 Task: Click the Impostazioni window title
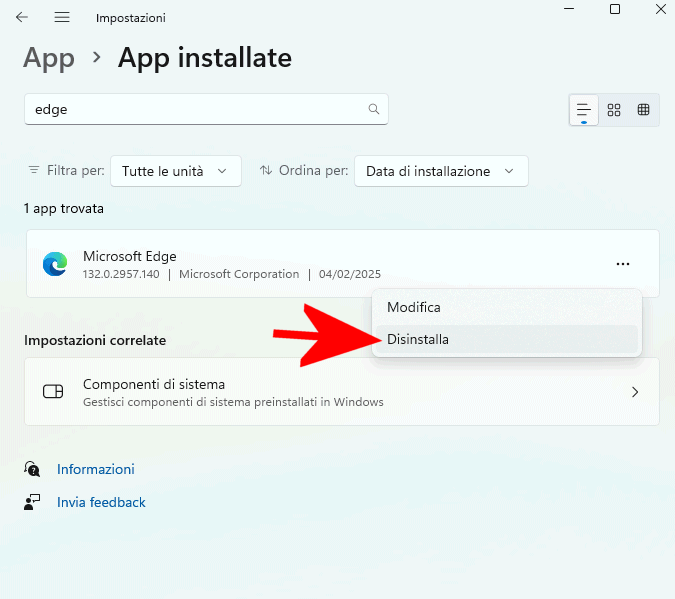click(130, 18)
